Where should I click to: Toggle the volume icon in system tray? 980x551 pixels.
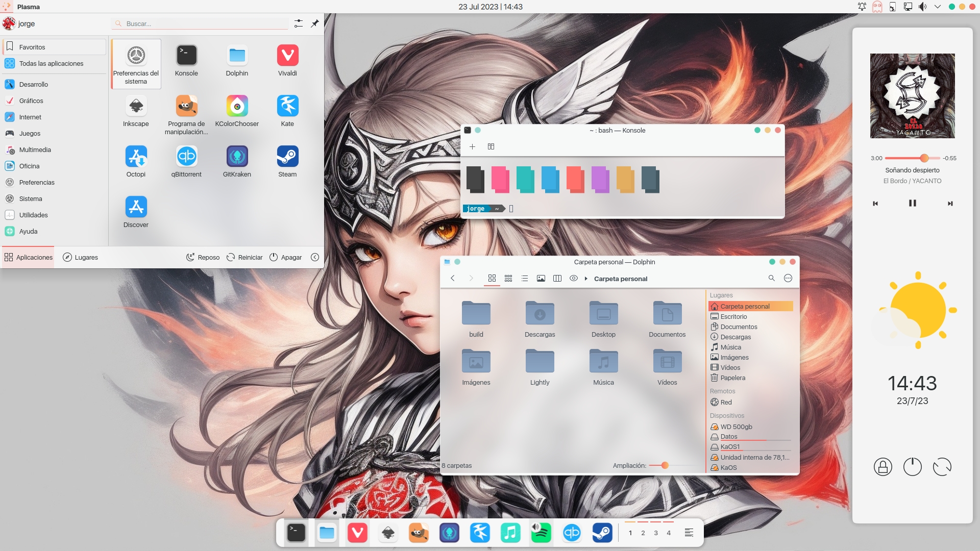pos(922,7)
